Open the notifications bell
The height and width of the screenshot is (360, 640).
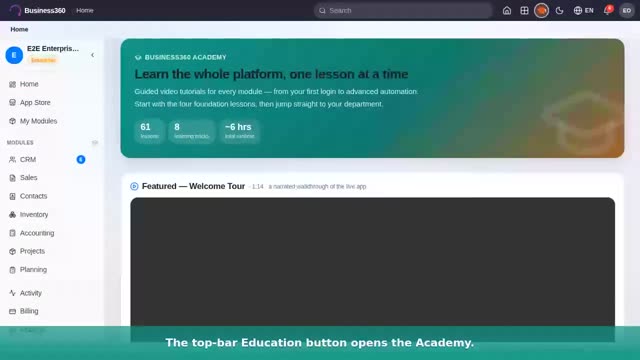click(607, 10)
